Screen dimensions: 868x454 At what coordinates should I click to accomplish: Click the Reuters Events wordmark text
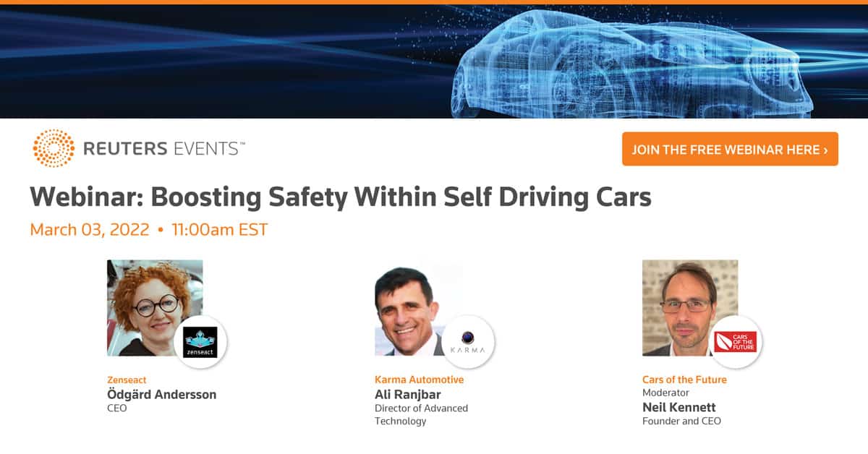click(164, 149)
